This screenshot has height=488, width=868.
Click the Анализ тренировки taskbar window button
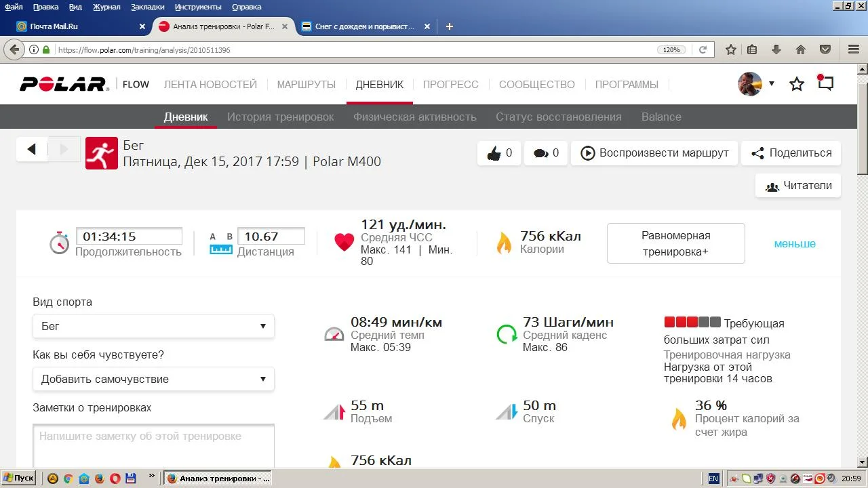(x=218, y=478)
